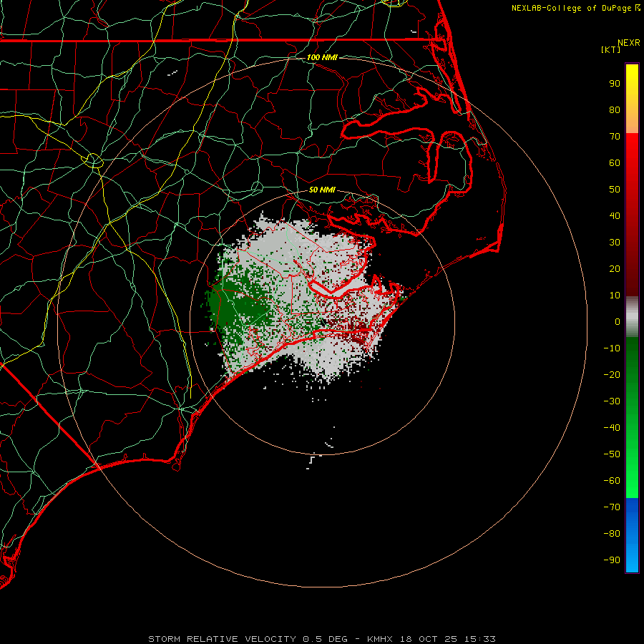
Task: Click the positive 90 value on velocity scale
Action: pyautogui.click(x=615, y=84)
